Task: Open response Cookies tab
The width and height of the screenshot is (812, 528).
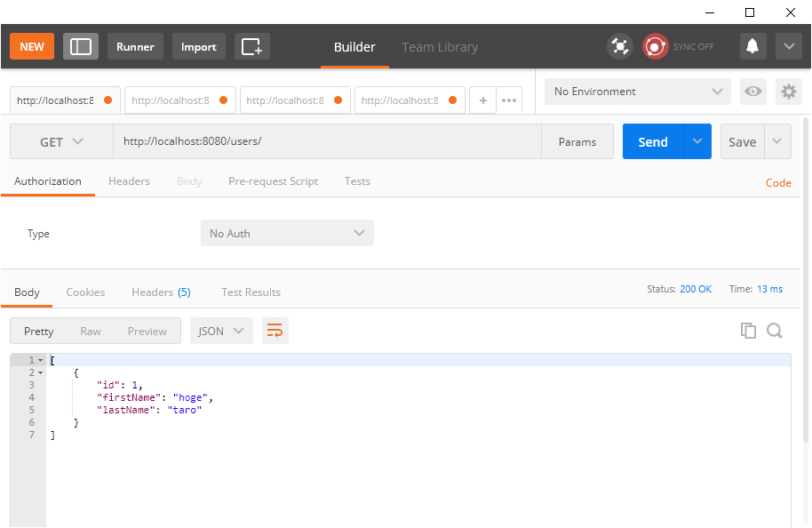Action: (85, 292)
